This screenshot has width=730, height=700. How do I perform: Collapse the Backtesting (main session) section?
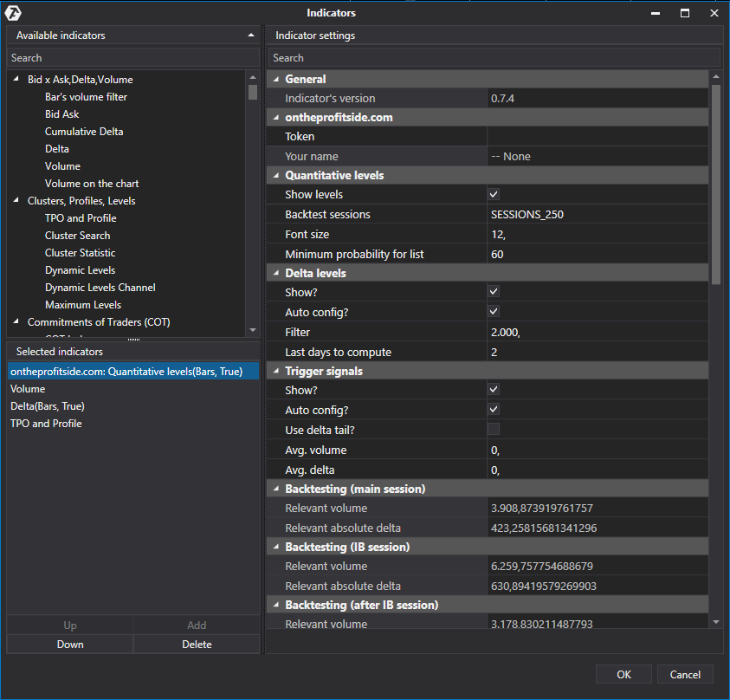point(276,489)
